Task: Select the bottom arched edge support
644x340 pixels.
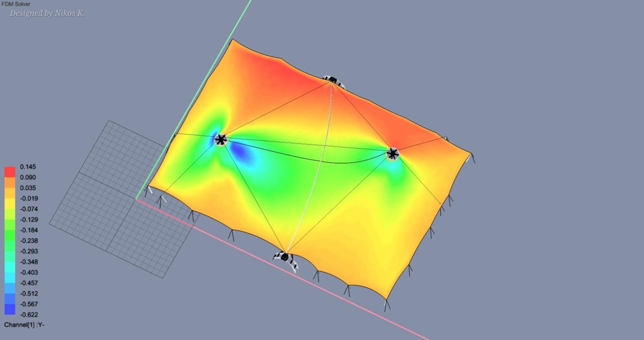Action: coord(285,259)
